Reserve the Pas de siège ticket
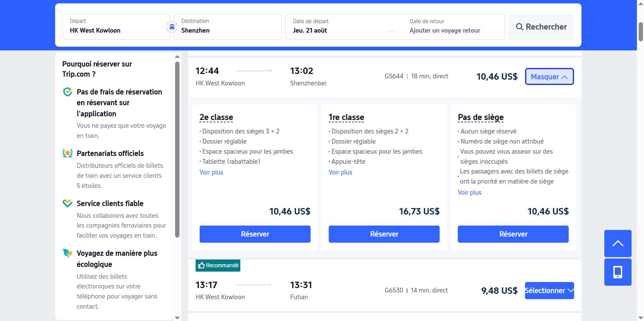The image size is (644, 321). coord(513,234)
